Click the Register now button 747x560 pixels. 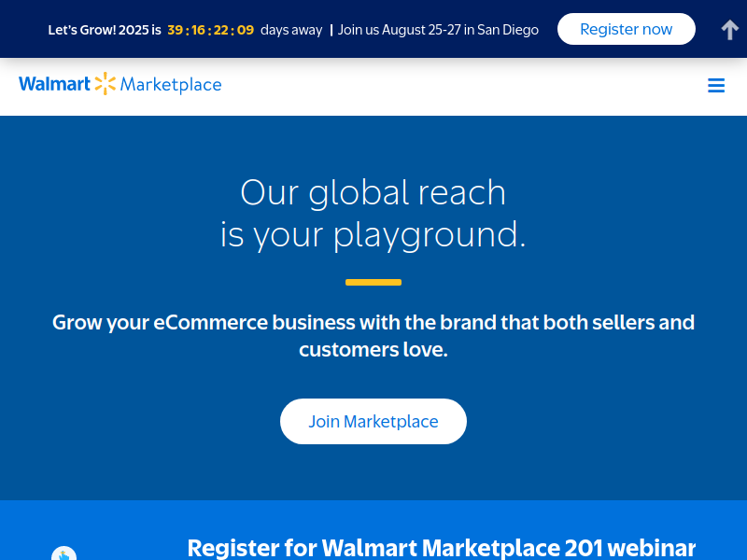pyautogui.click(x=626, y=29)
